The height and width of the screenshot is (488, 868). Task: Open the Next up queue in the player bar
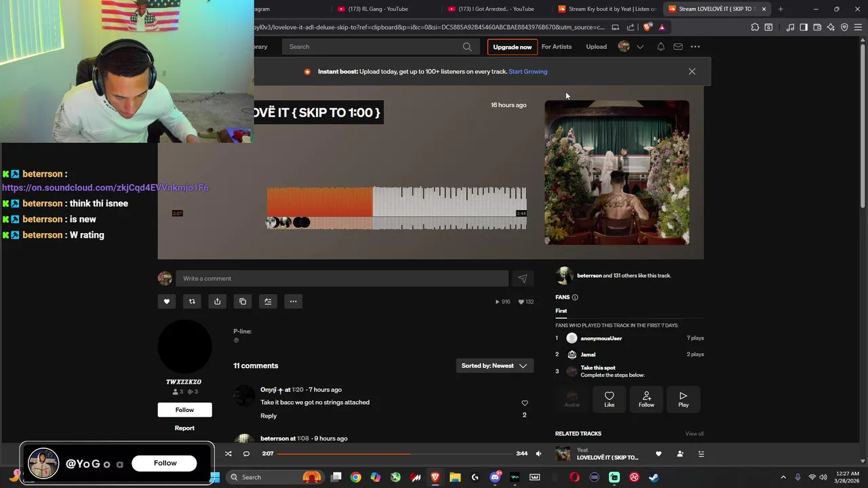coord(701,454)
